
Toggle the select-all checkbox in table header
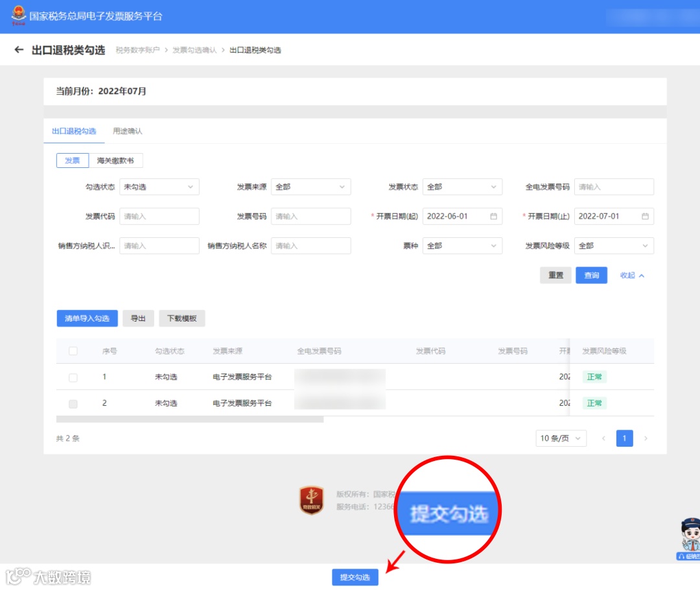pyautogui.click(x=73, y=351)
